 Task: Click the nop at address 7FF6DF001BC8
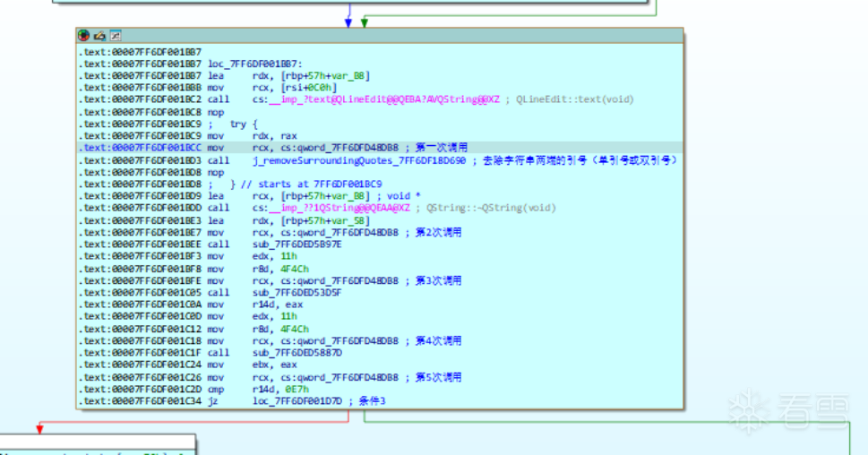[x=215, y=112]
